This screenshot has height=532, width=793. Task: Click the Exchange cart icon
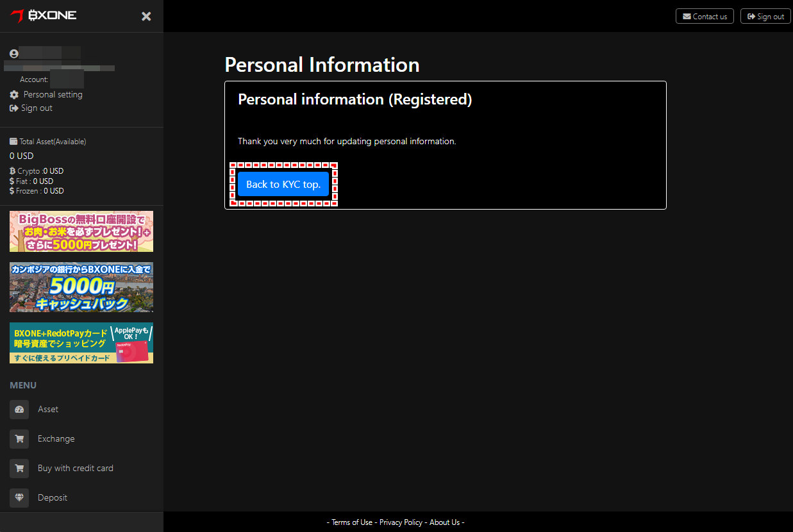pos(19,439)
